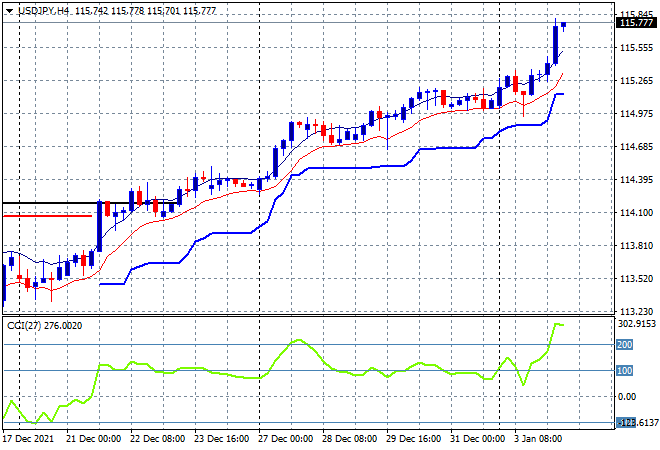Click the 23 Dec 16:00 time label

pyautogui.click(x=221, y=439)
